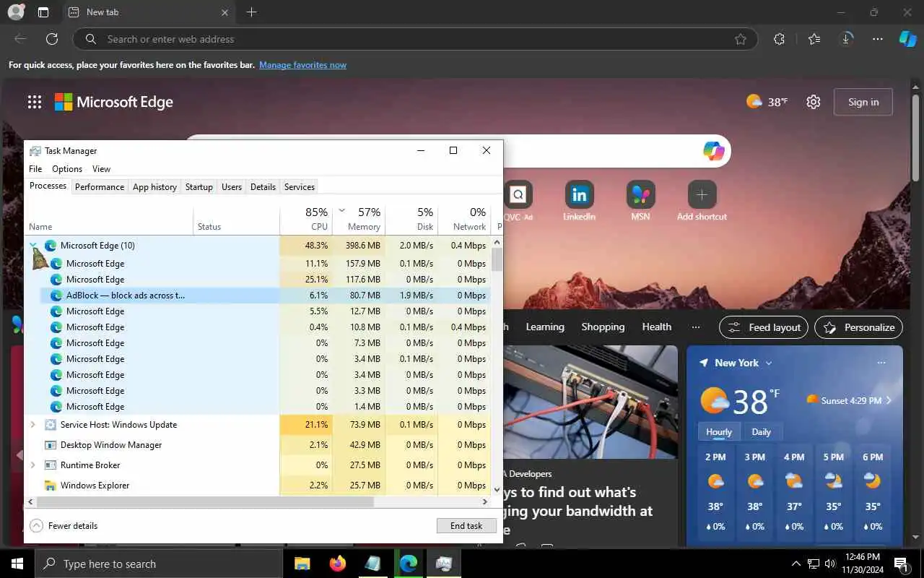Click the Edge address bar
The image size is (924, 578).
pos(415,39)
